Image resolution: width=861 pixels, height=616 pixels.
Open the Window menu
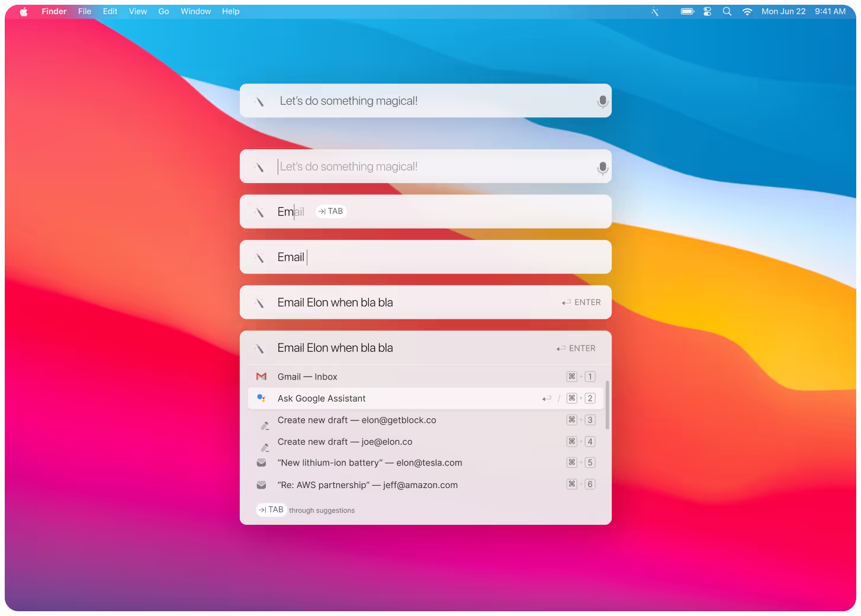click(196, 11)
